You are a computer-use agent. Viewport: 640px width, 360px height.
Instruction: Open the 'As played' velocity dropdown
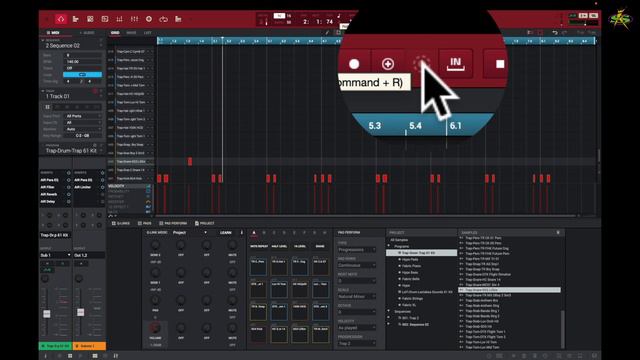357,328
